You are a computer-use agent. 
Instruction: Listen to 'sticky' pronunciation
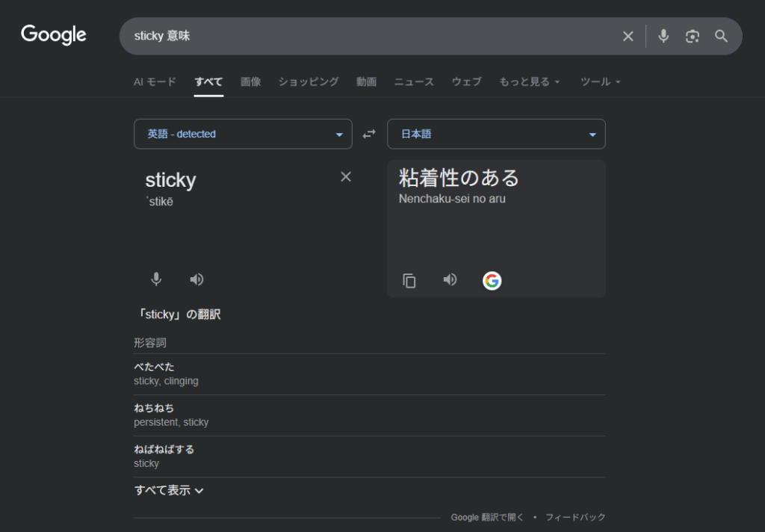click(196, 279)
